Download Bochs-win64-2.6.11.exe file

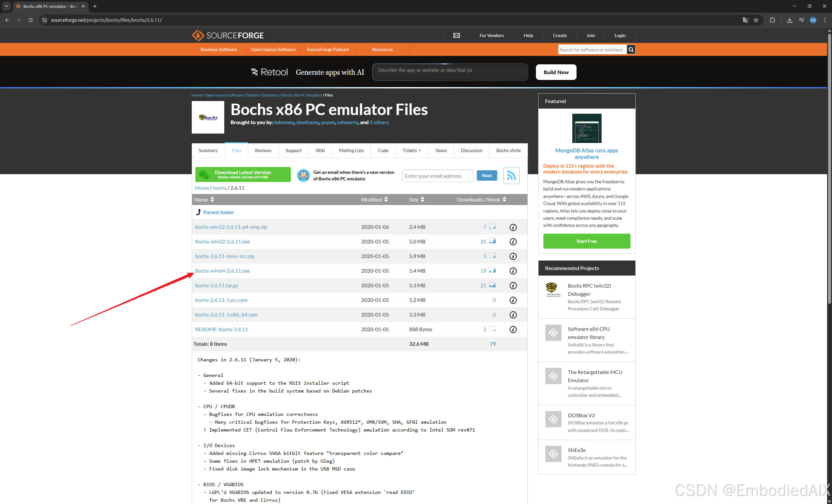click(x=223, y=271)
